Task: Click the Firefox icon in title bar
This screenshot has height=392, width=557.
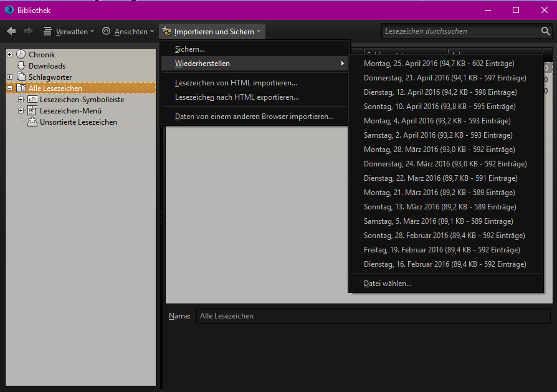Action: click(x=9, y=10)
